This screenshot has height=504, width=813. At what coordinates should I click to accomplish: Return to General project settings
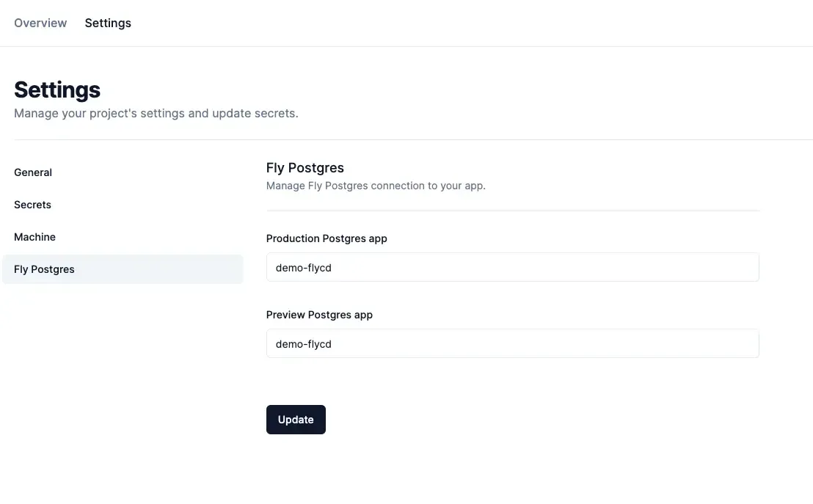coord(32,172)
